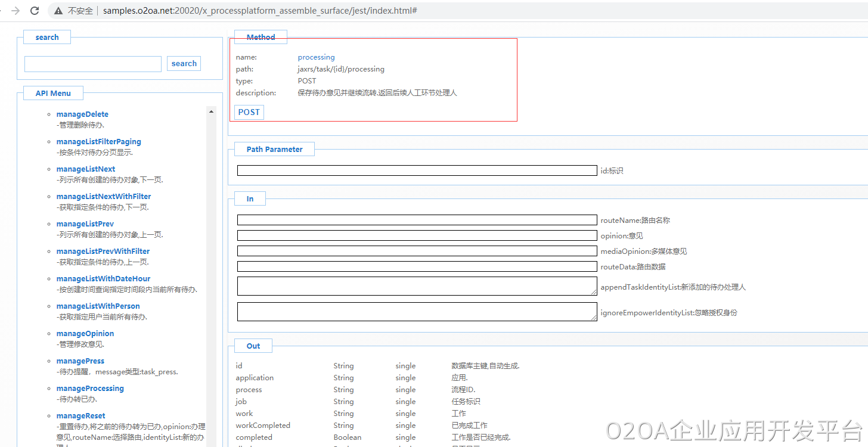Viewport: 868px width, 447px height.
Task: Click the appendTaskIdentityList text area
Action: pos(417,286)
